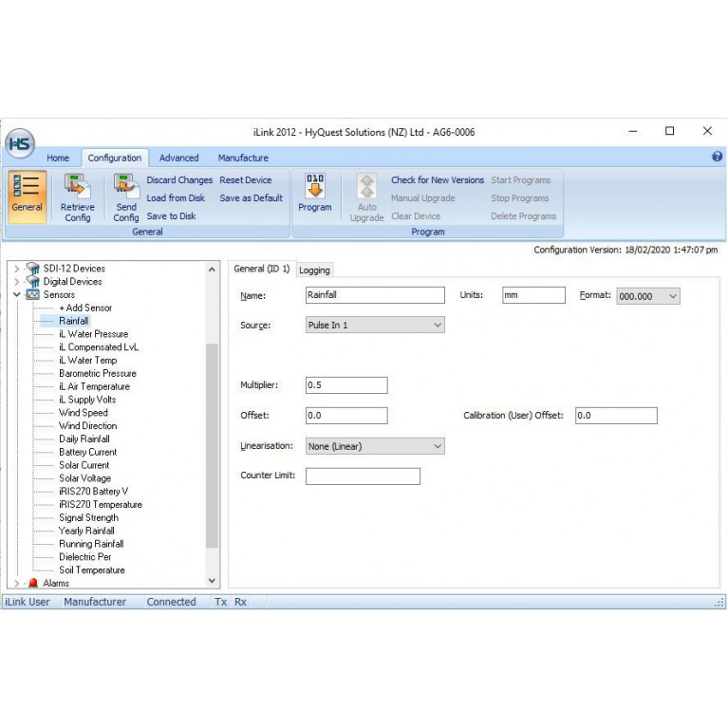Click the Sensors chart icon
Image resolution: width=728 pixels, height=728 pixels.
(x=33, y=294)
